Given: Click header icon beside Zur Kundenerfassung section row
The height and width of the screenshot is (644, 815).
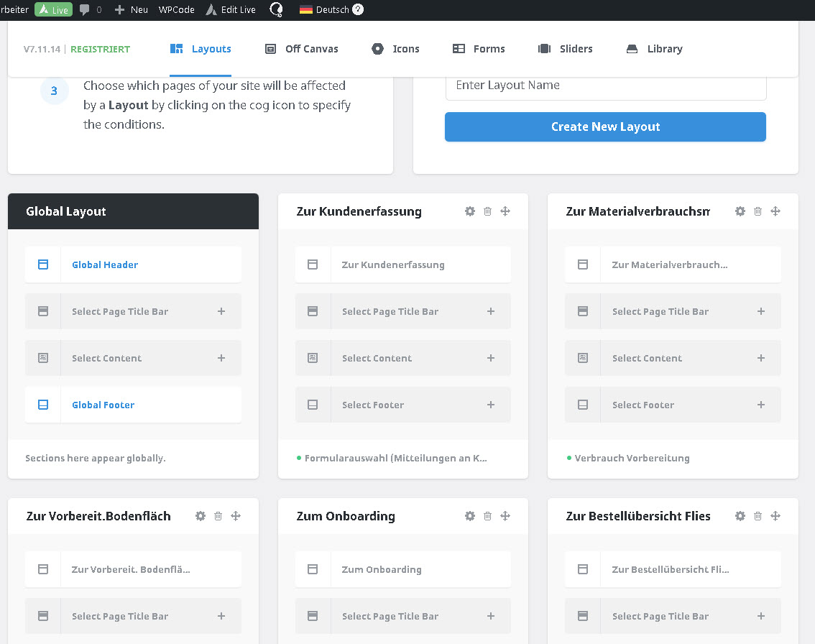Looking at the screenshot, I should click(313, 264).
